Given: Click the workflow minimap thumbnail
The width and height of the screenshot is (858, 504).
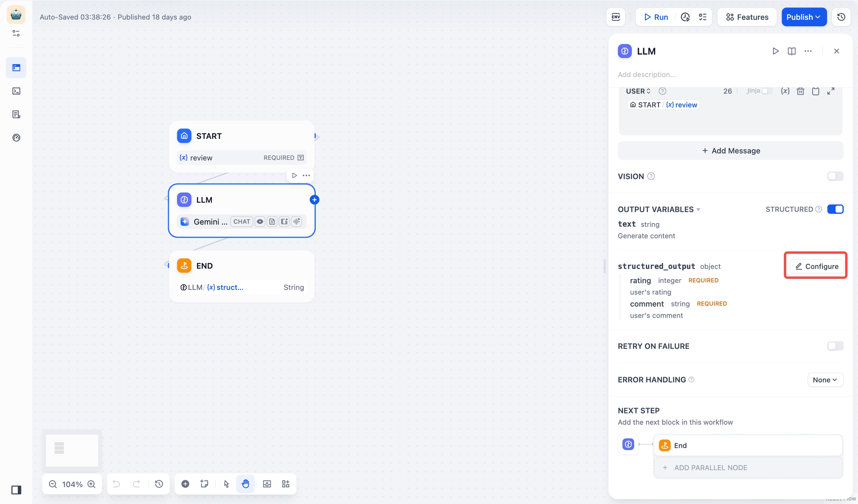Looking at the screenshot, I should pos(72,450).
